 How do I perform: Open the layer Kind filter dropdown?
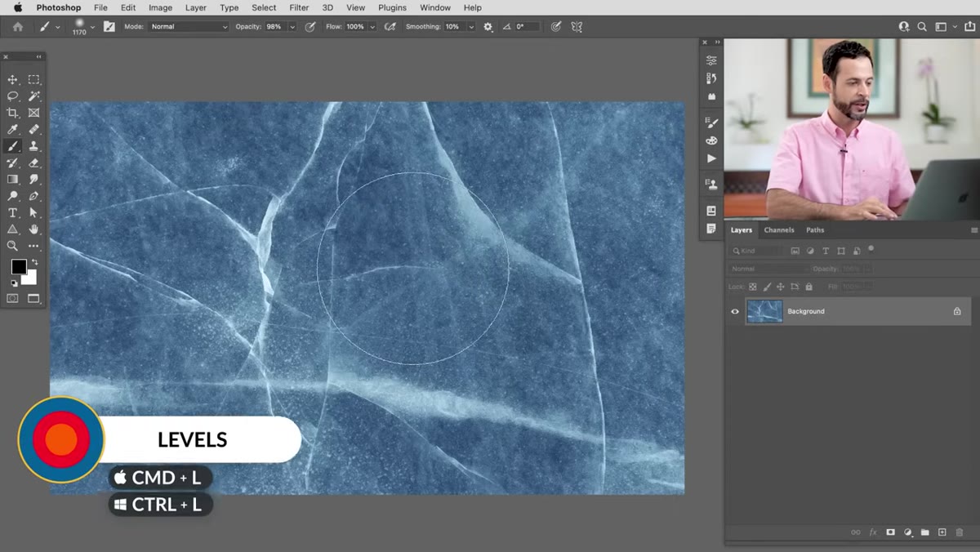(x=757, y=251)
